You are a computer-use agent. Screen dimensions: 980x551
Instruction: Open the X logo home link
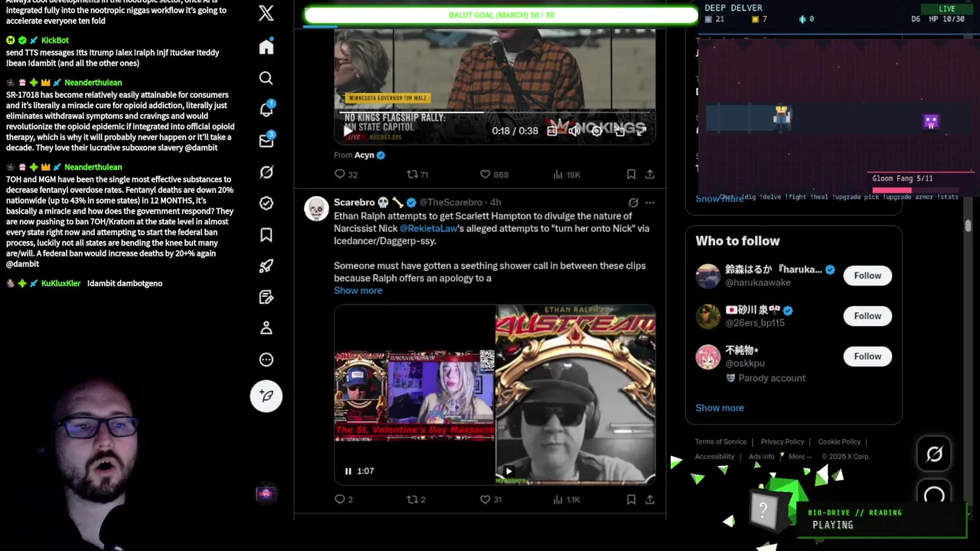pyautogui.click(x=266, y=13)
